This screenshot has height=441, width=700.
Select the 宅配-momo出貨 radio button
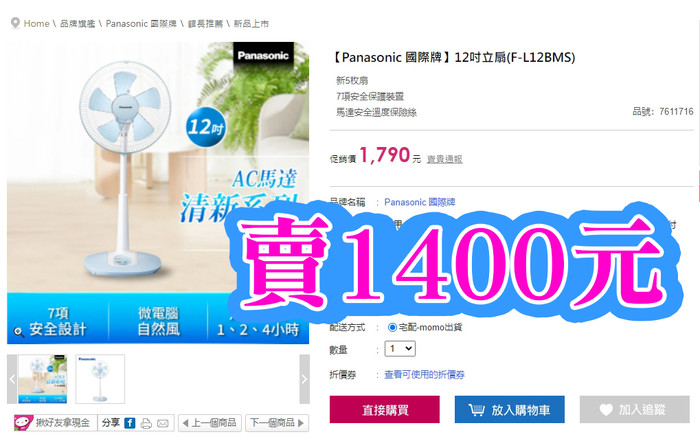pos(392,327)
